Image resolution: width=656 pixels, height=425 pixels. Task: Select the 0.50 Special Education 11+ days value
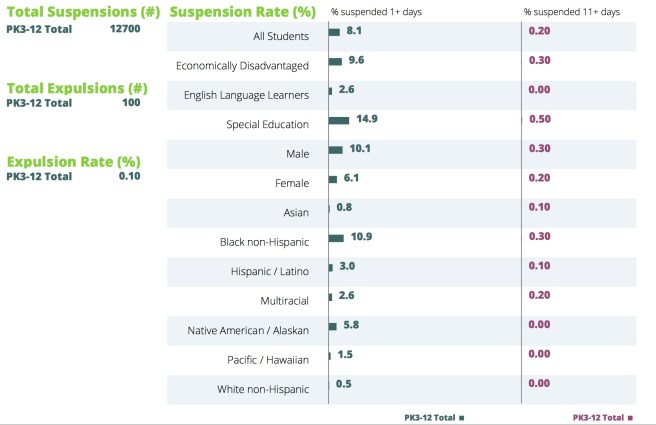tap(538, 120)
